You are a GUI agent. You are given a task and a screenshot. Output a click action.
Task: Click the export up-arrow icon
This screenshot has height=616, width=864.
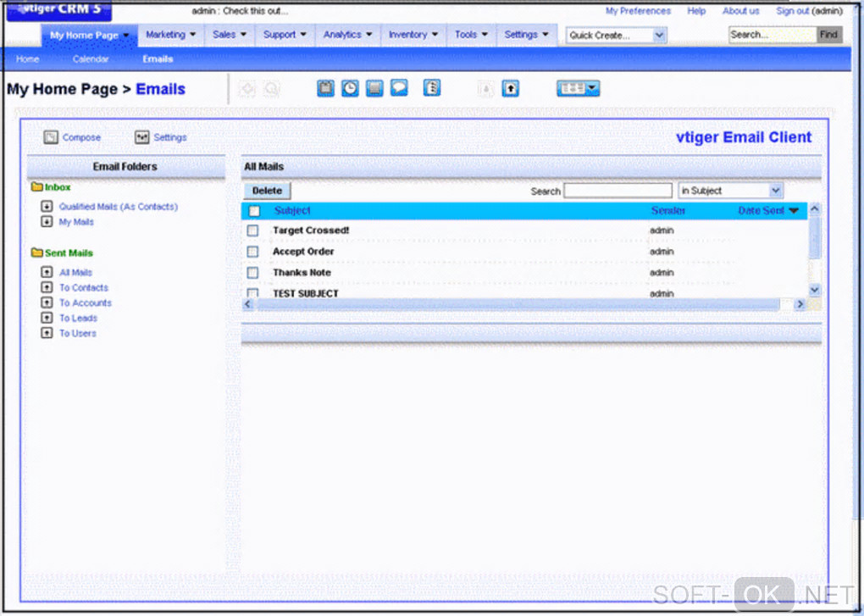[x=511, y=89]
